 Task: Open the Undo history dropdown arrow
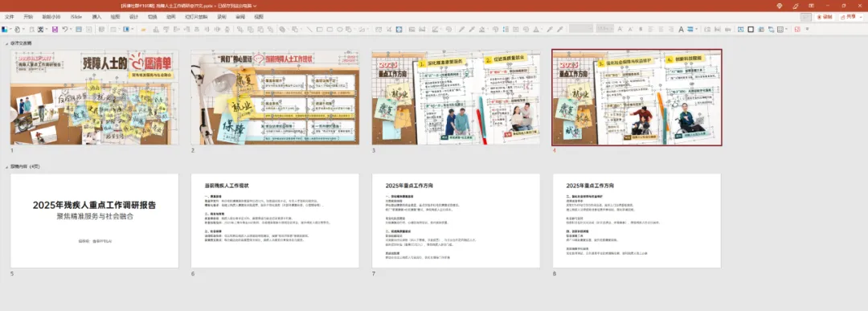[71, 29]
